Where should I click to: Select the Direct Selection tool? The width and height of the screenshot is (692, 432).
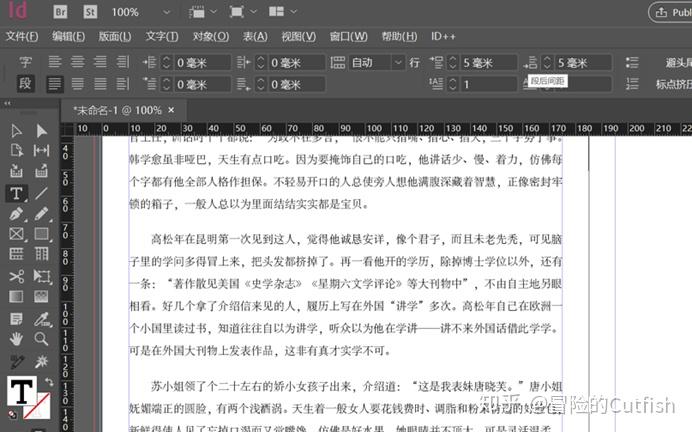click(x=41, y=131)
